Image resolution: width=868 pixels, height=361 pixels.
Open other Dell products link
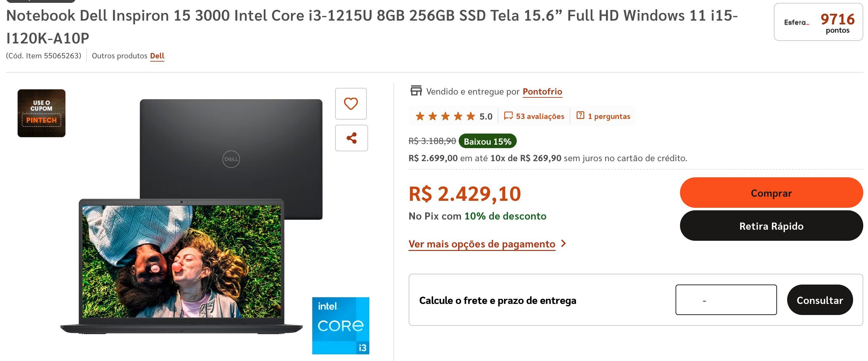[157, 56]
